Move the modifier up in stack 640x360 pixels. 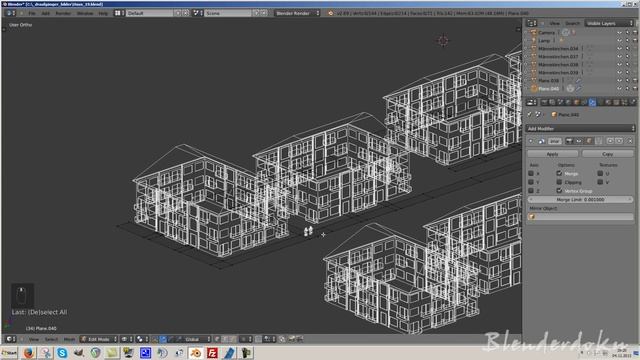click(x=610, y=141)
